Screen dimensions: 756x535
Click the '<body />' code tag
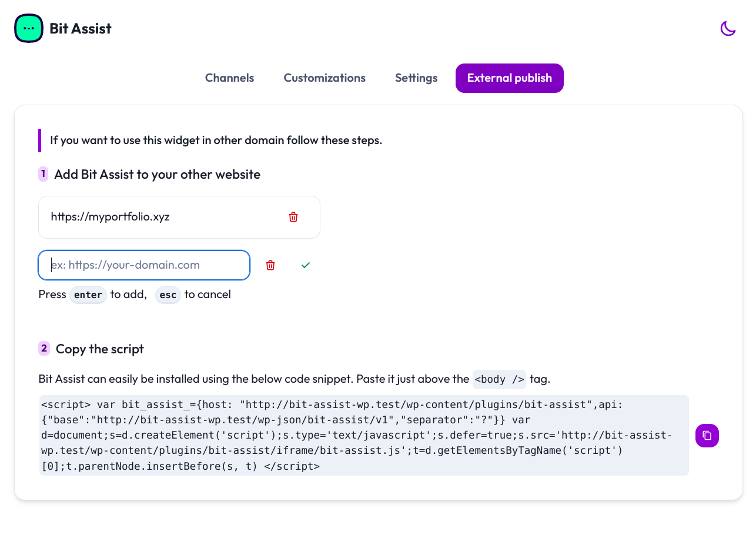pos(499,379)
